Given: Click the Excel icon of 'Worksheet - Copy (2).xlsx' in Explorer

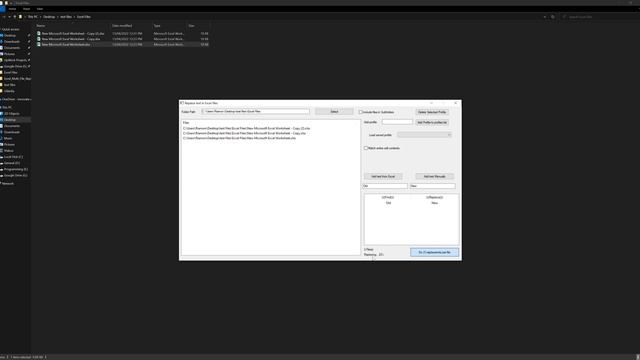Looking at the screenshot, I should coord(39,33).
